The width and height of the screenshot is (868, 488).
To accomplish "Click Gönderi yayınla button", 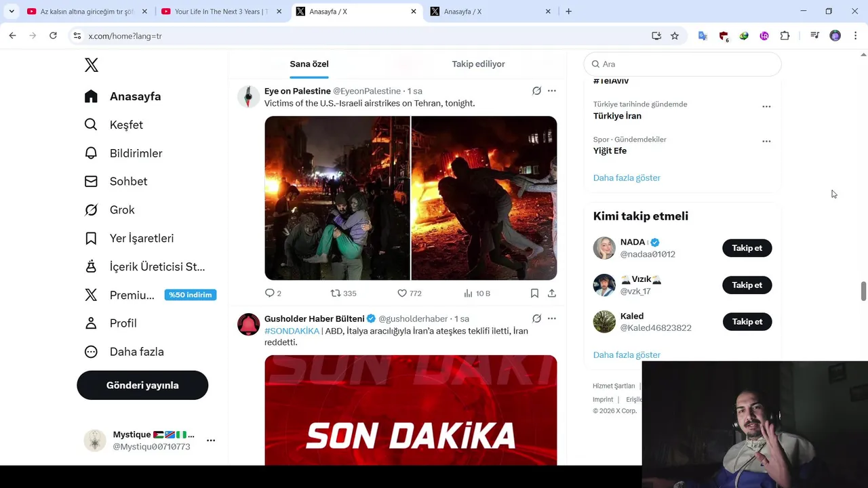I will [142, 385].
